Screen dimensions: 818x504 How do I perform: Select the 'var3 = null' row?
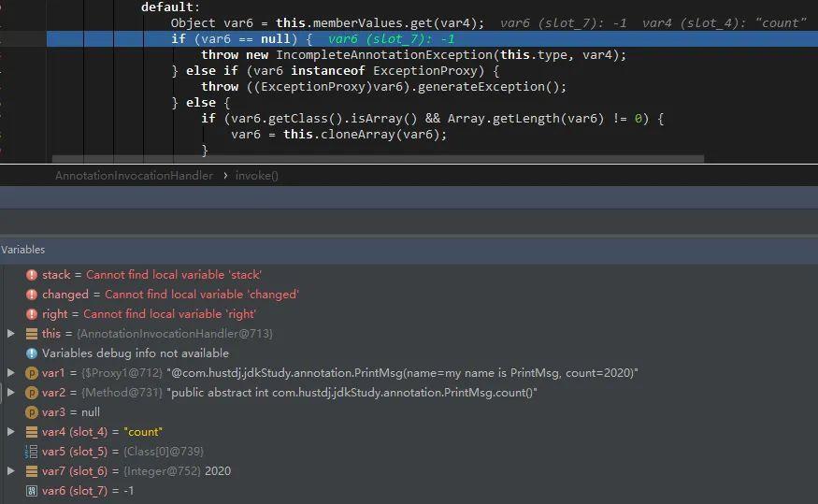[409, 412]
